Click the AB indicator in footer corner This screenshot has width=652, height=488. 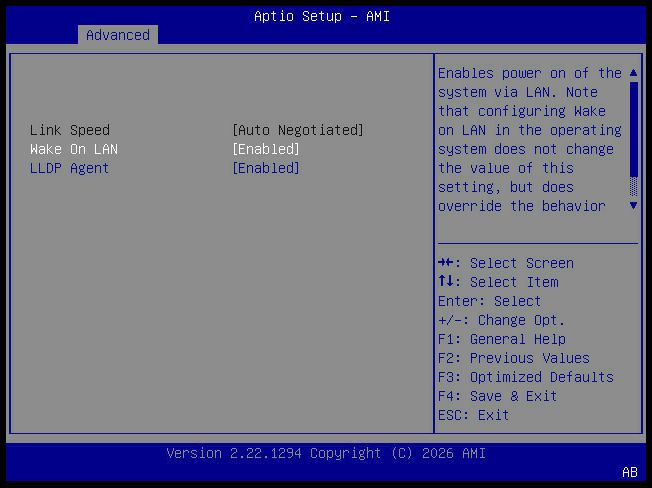pos(630,472)
